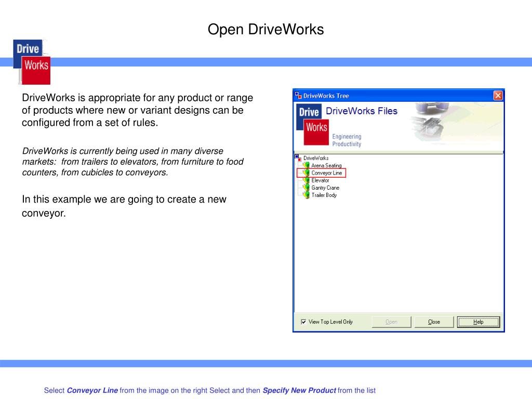The height and width of the screenshot is (399, 532).
Task: Click the Gantry Crane project icon
Action: click(x=307, y=188)
